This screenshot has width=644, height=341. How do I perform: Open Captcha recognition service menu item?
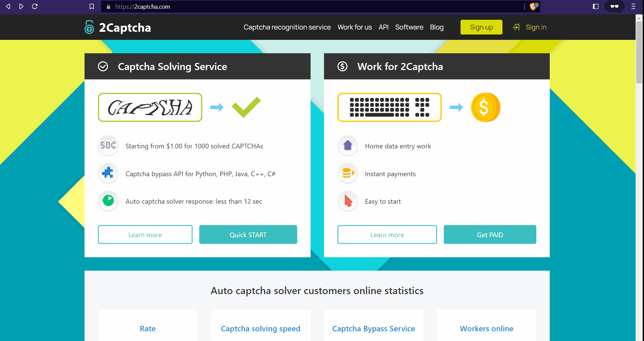click(x=287, y=27)
